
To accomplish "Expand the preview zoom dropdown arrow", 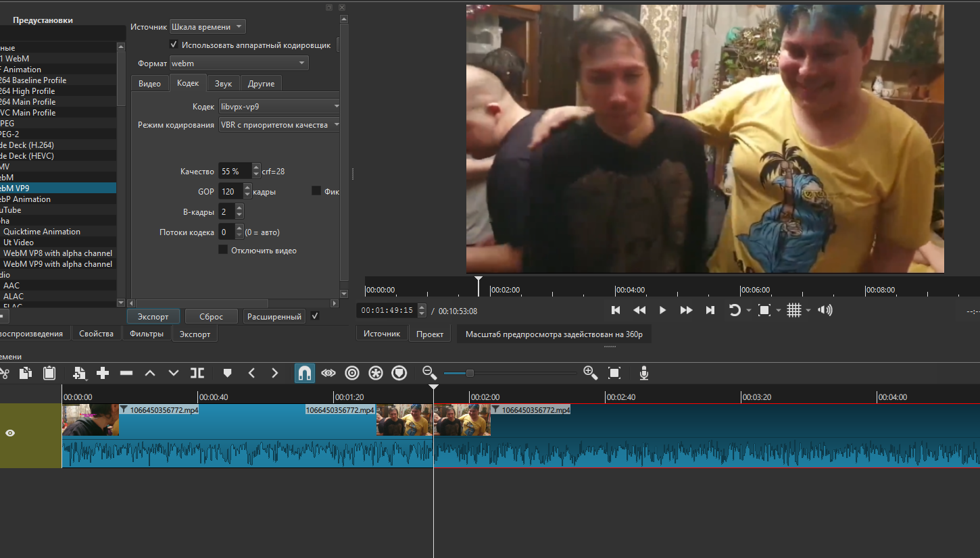I will tap(779, 311).
